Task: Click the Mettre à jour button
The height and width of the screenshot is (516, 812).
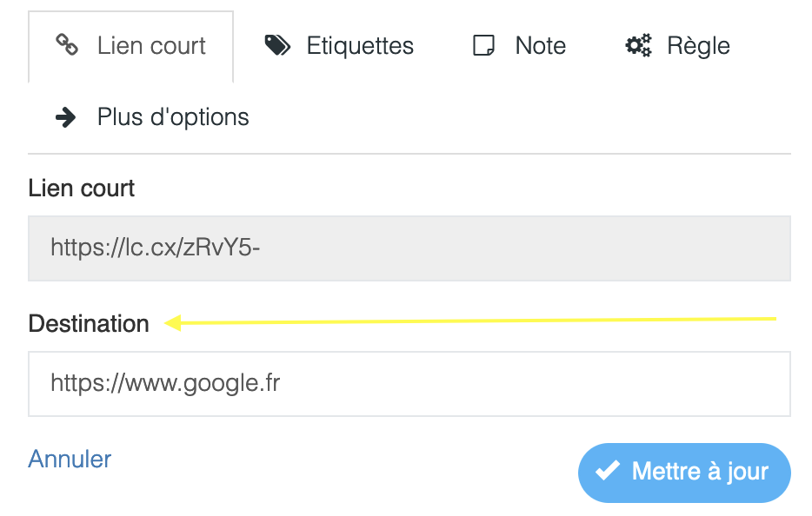Action: pos(684,472)
